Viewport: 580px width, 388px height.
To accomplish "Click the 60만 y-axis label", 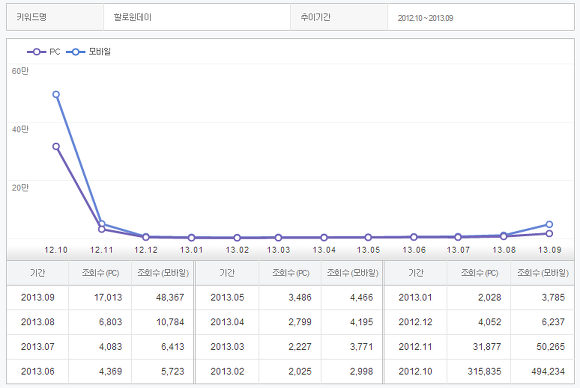I will [x=20, y=71].
